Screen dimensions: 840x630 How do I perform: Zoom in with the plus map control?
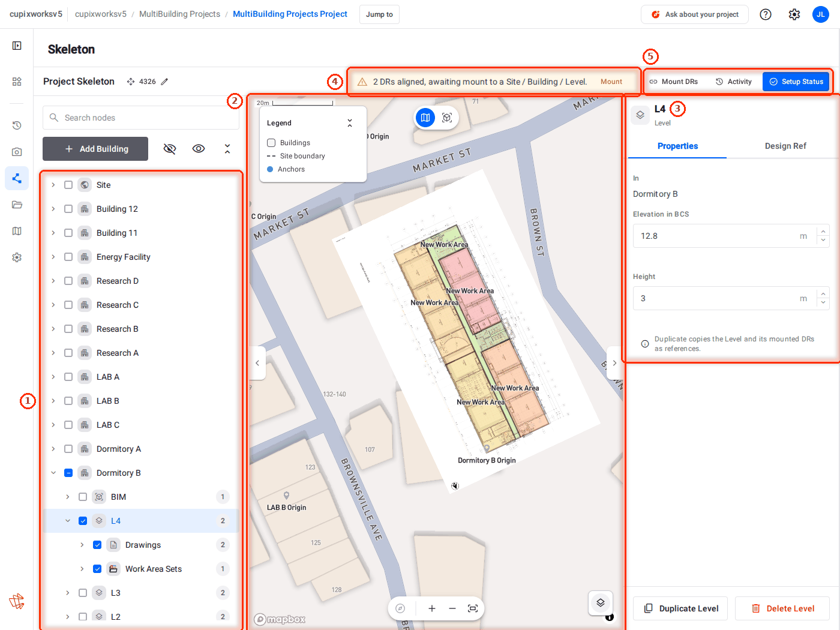coord(431,608)
